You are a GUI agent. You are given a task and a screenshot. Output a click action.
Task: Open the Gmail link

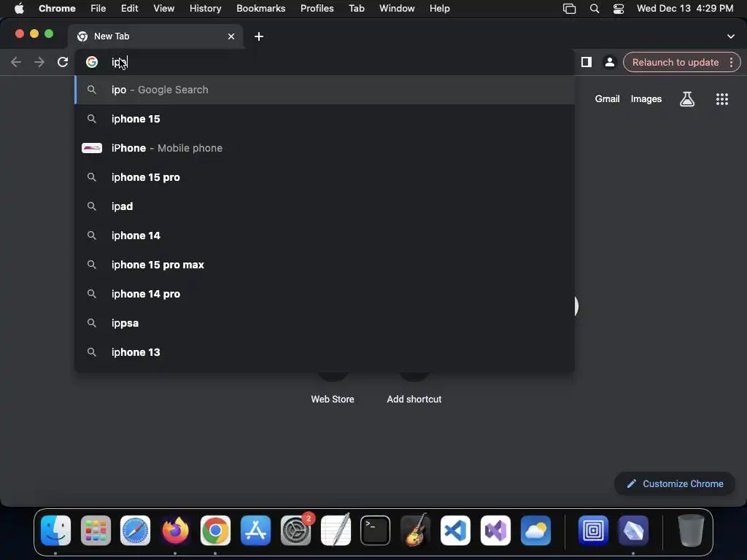(607, 99)
